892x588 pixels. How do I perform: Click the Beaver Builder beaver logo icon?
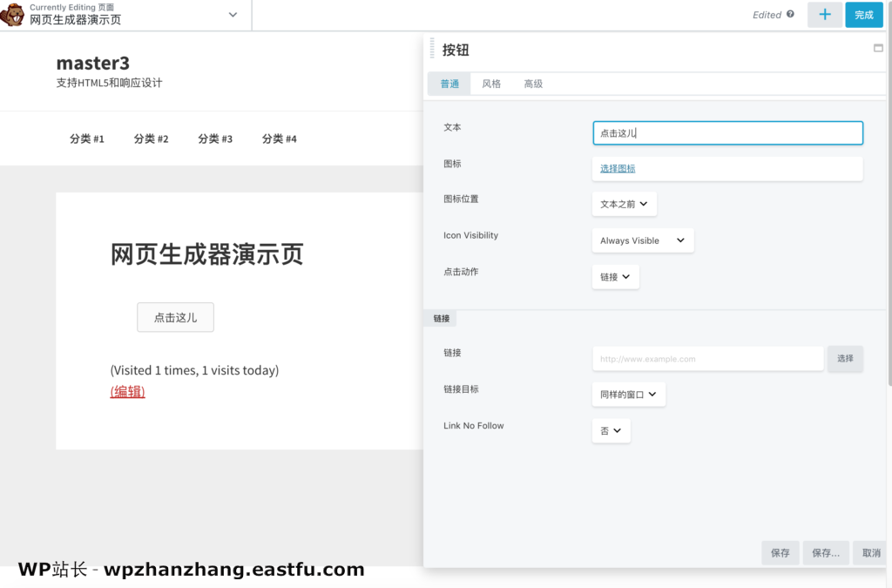tap(12, 15)
